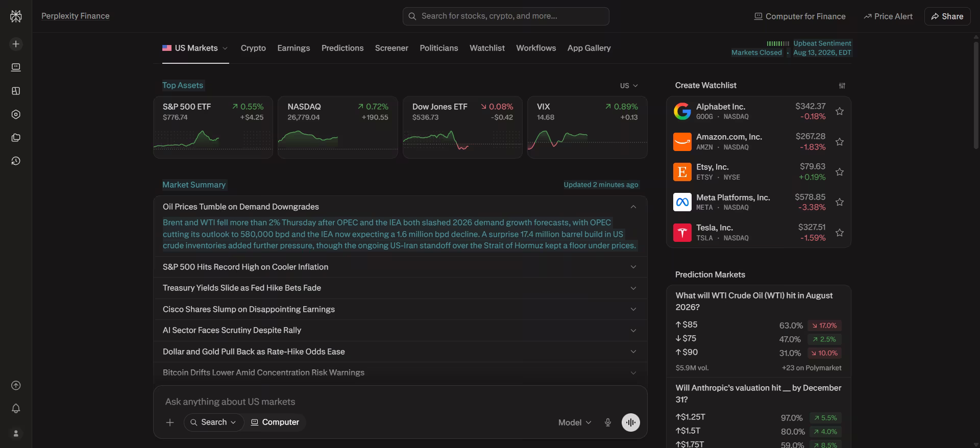Open the Market Summary link
This screenshot has width=980, height=448.
194,185
